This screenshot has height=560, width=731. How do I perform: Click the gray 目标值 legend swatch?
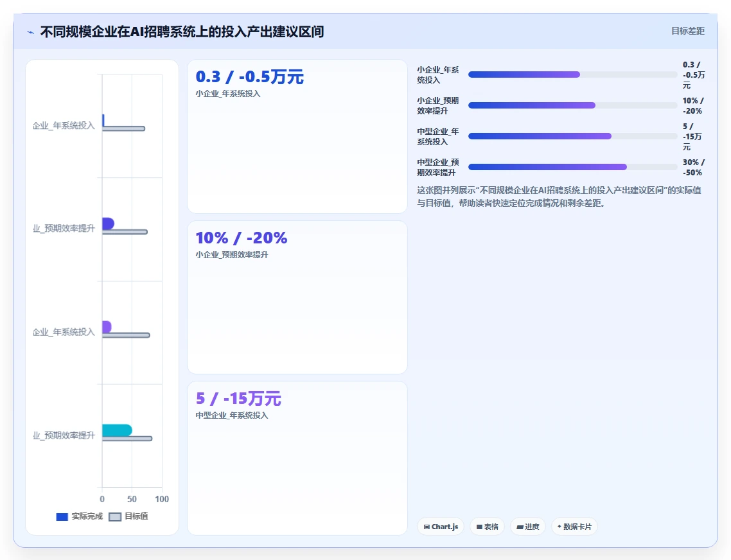pyautogui.click(x=115, y=516)
